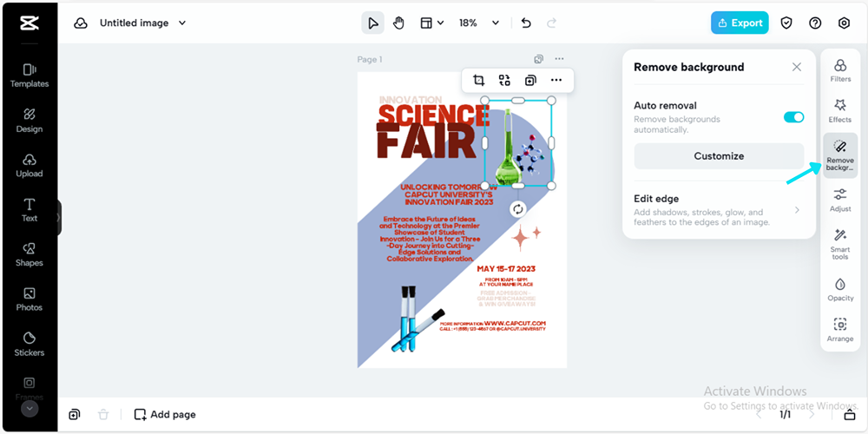The width and height of the screenshot is (868, 434).
Task: Open the Opacity control
Action: (840, 290)
